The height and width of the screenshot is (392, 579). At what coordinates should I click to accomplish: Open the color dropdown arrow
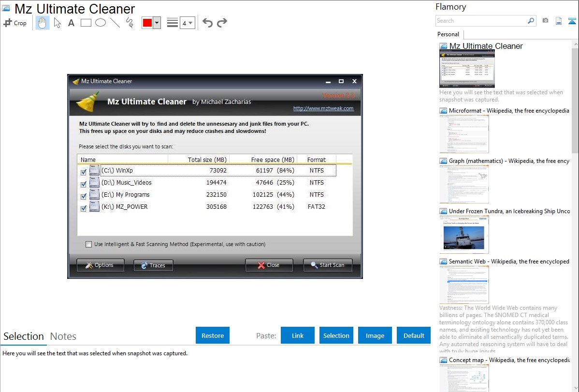(157, 23)
